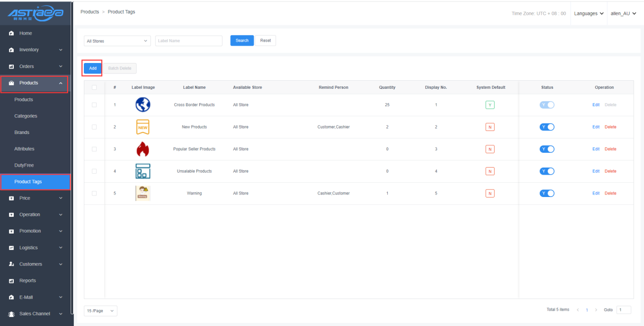Image resolution: width=644 pixels, height=326 pixels.
Task: Open Categories in the Products submenu
Action: (x=25, y=116)
